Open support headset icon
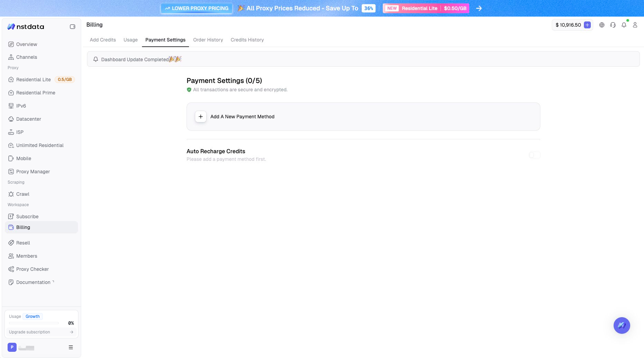This screenshot has width=644, height=358. 613,25
